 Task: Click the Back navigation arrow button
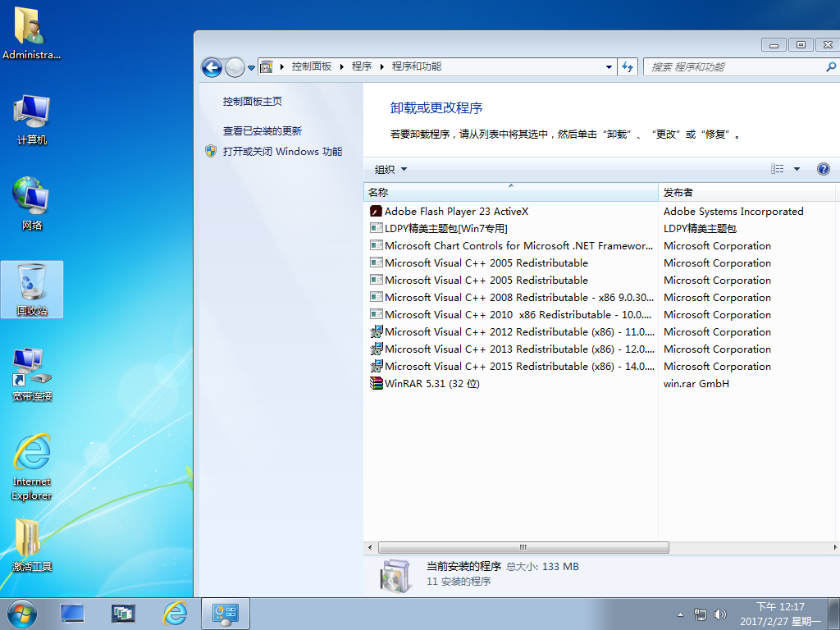click(212, 67)
